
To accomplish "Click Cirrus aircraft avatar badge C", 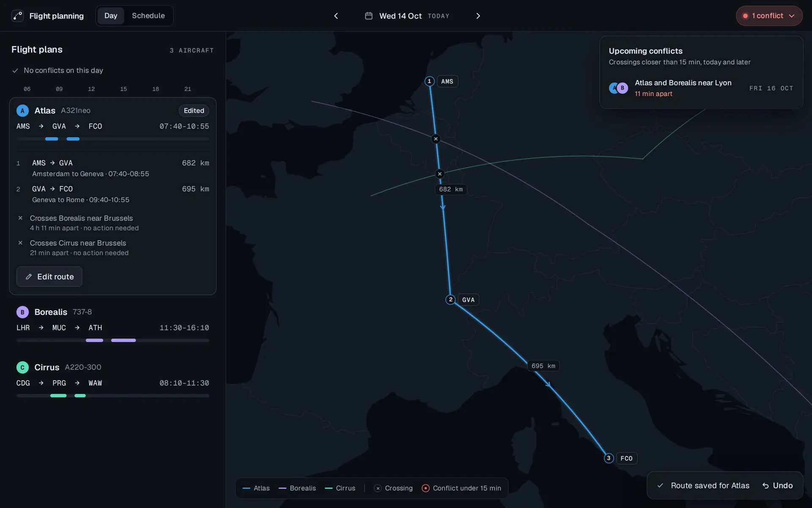I will coord(22,367).
